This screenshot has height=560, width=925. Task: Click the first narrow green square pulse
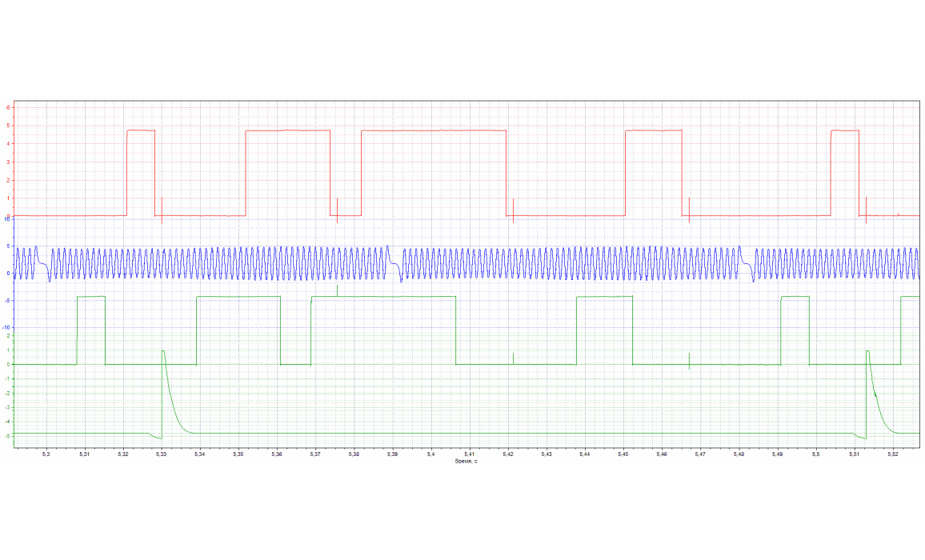[x=90, y=297]
